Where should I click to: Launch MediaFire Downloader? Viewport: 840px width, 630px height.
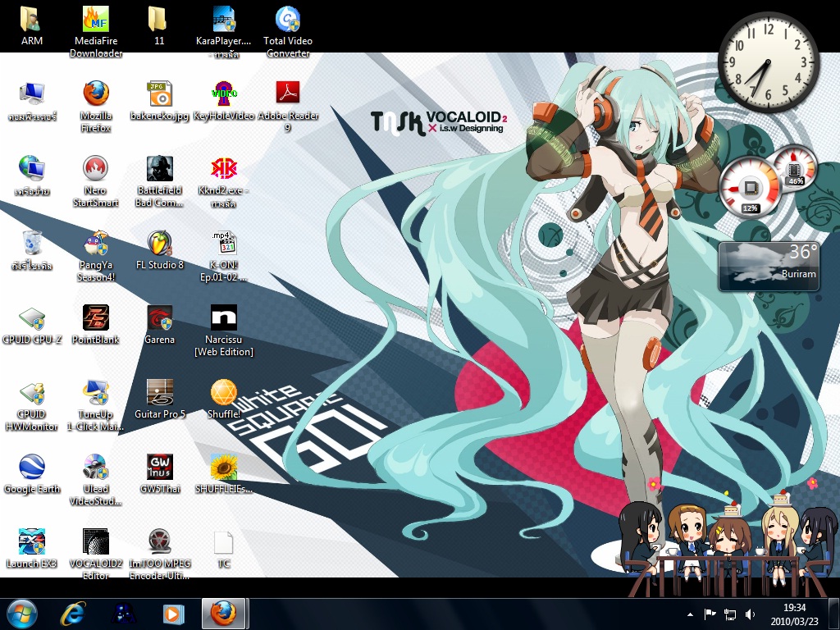[96, 31]
